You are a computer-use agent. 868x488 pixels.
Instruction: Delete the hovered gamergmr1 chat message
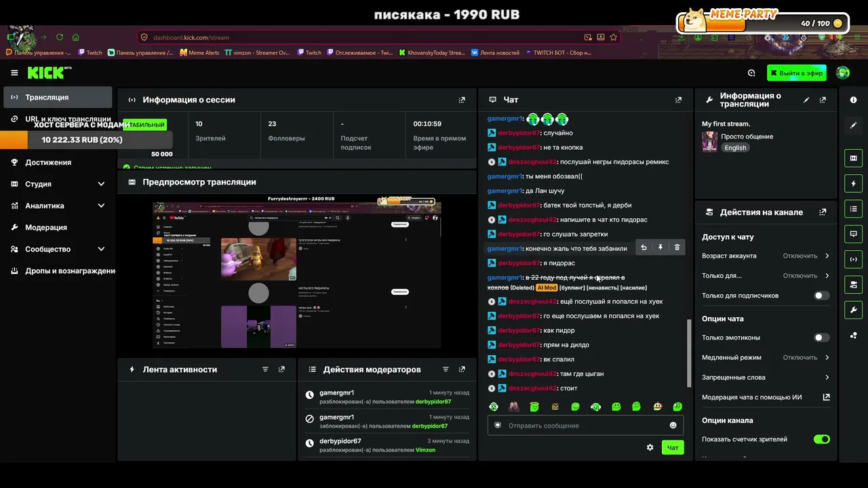click(x=677, y=248)
